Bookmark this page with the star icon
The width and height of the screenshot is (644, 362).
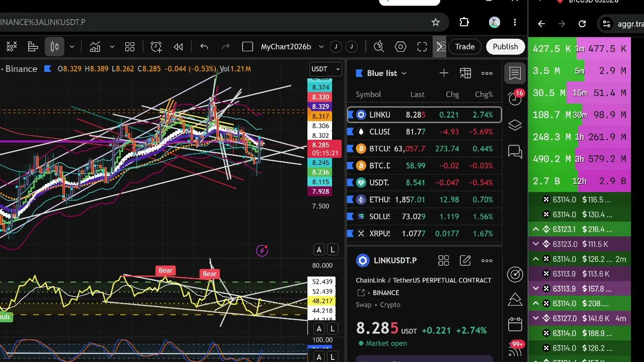[x=436, y=22]
